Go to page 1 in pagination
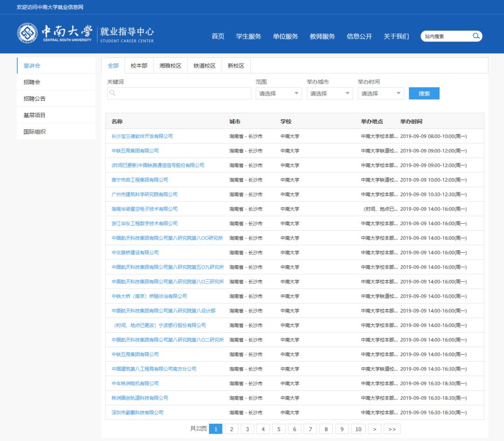The height and width of the screenshot is (441, 504). 216,429
